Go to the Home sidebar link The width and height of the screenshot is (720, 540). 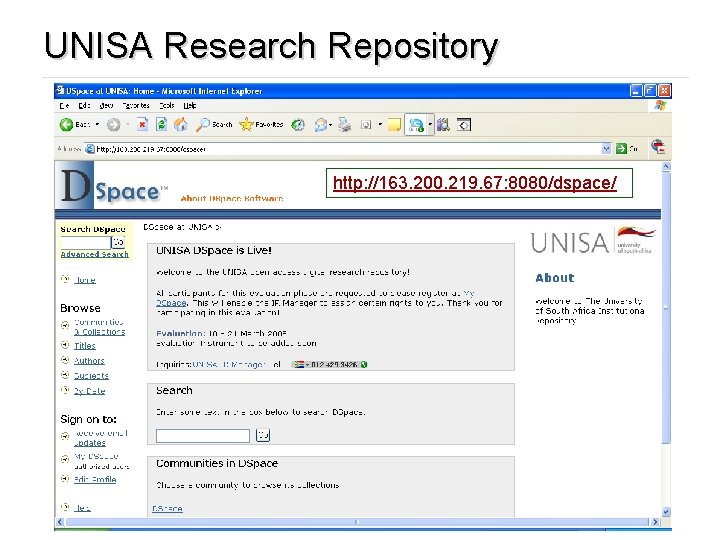click(x=85, y=280)
